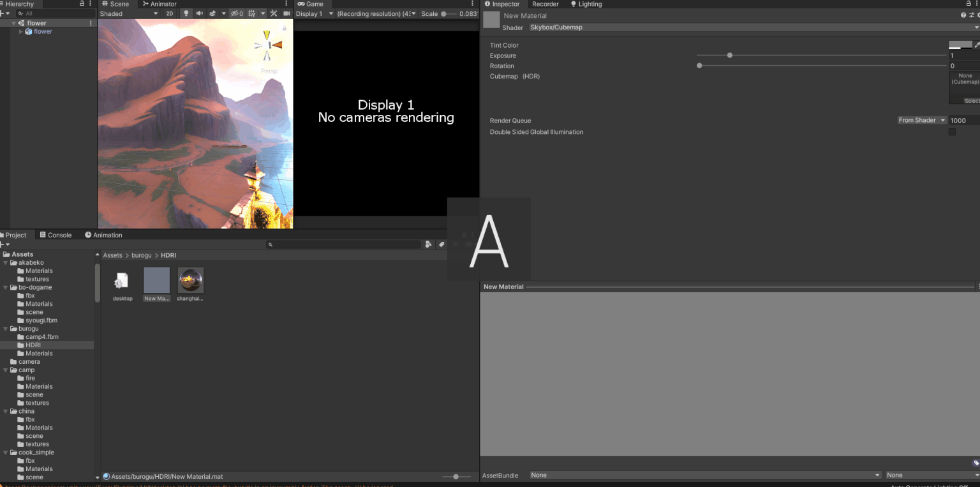Viewport: 980px width, 487px height.
Task: Click the grid visibility icon in Scene toolbar
Action: [x=252, y=13]
